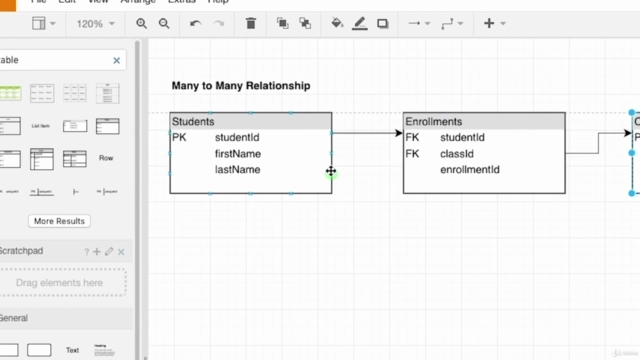
Task: Send selection to back
Action: tap(305, 23)
